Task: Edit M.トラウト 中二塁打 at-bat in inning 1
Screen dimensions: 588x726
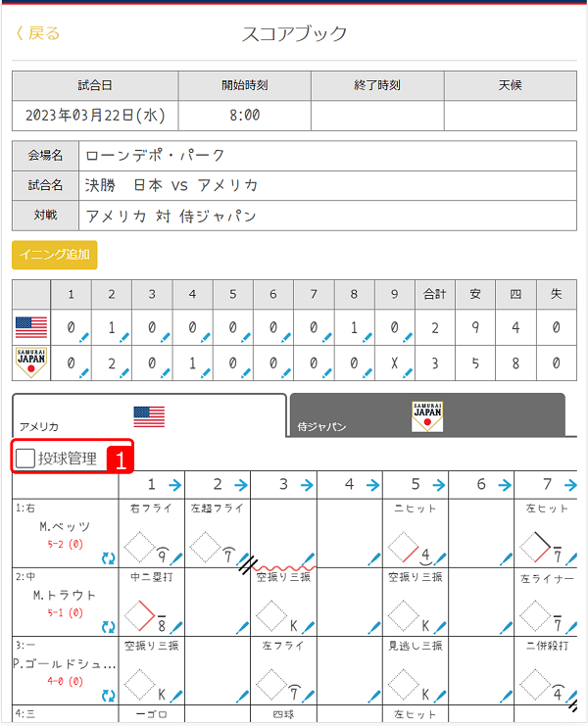Action: (x=176, y=628)
